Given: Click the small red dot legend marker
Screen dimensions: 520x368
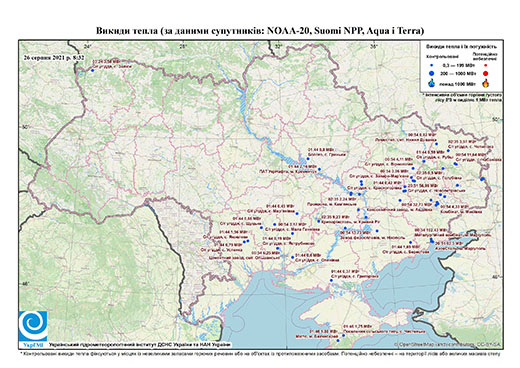Looking at the screenshot, I should [486, 66].
